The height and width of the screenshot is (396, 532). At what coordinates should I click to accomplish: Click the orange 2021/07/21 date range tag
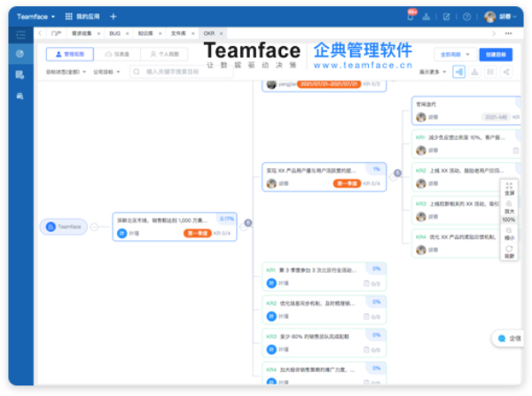pyautogui.click(x=329, y=84)
